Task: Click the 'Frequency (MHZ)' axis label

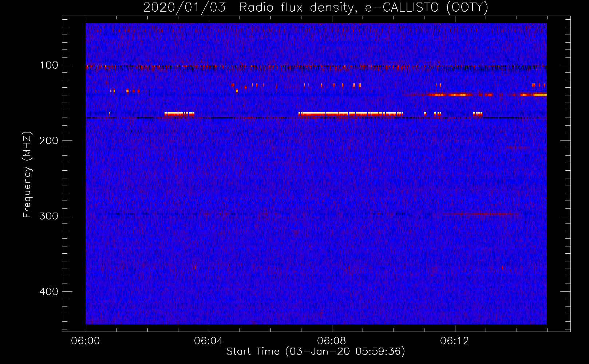Action: click(27, 174)
